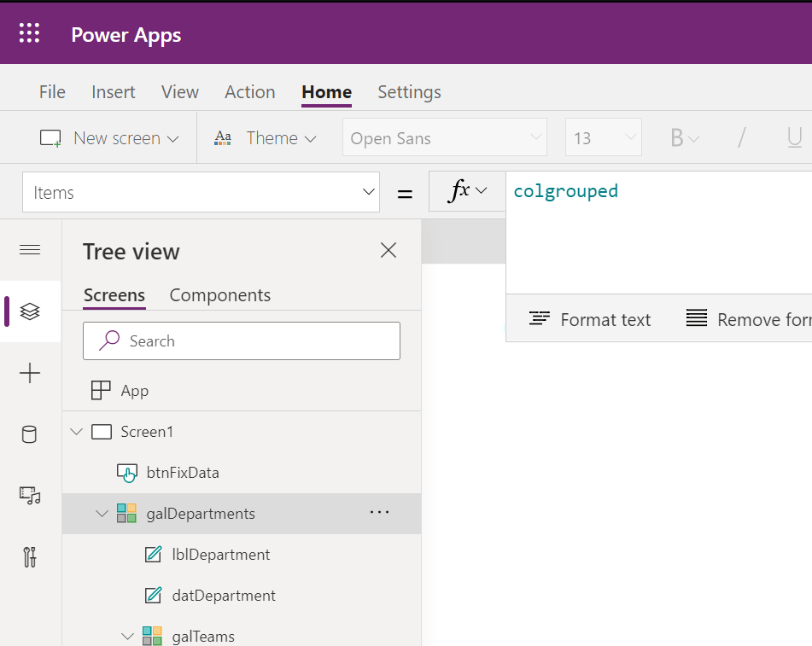The width and height of the screenshot is (812, 646).
Task: Open the Advanced tools icon in the sidebar
Action: (x=30, y=557)
